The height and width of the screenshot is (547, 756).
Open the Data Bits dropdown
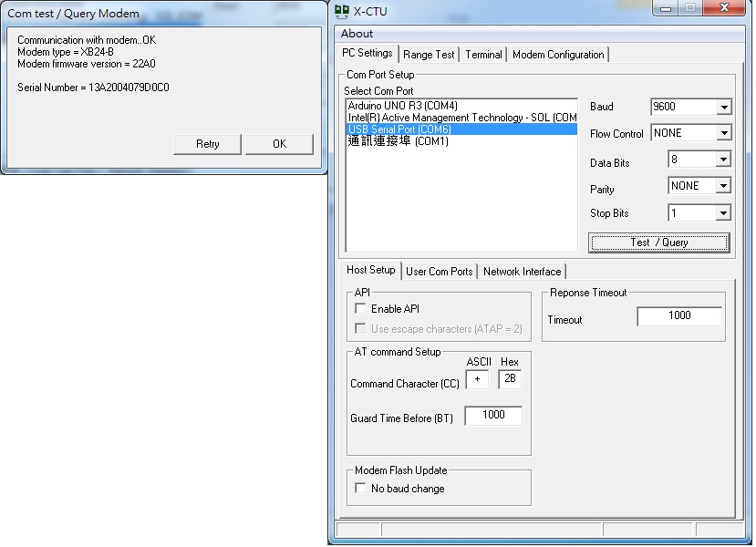coord(723,160)
